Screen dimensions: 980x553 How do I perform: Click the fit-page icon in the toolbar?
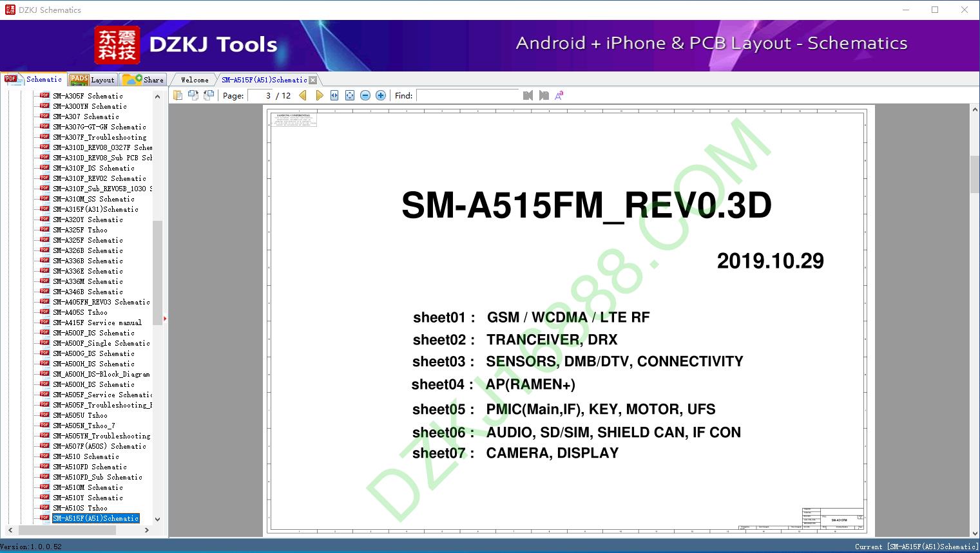click(x=350, y=95)
